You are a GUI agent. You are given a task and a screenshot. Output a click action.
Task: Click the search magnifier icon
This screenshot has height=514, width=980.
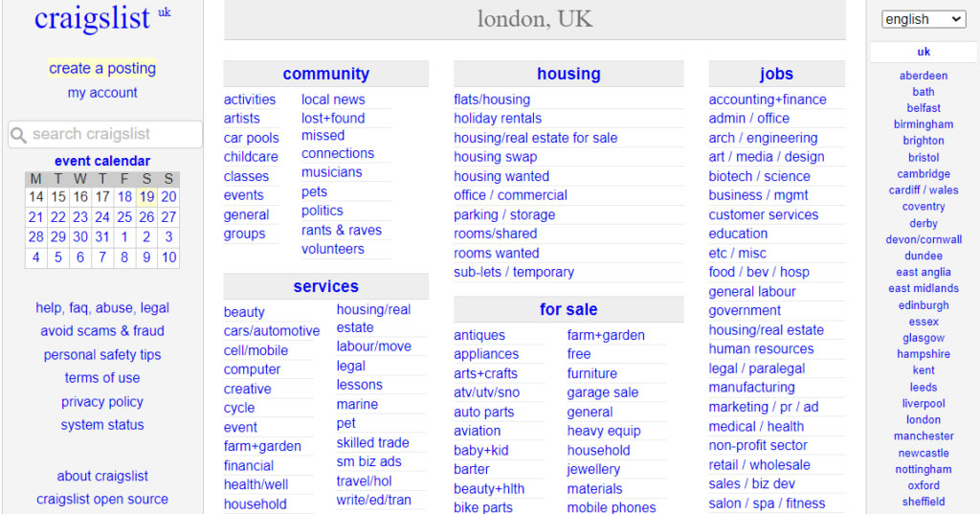[x=19, y=135]
